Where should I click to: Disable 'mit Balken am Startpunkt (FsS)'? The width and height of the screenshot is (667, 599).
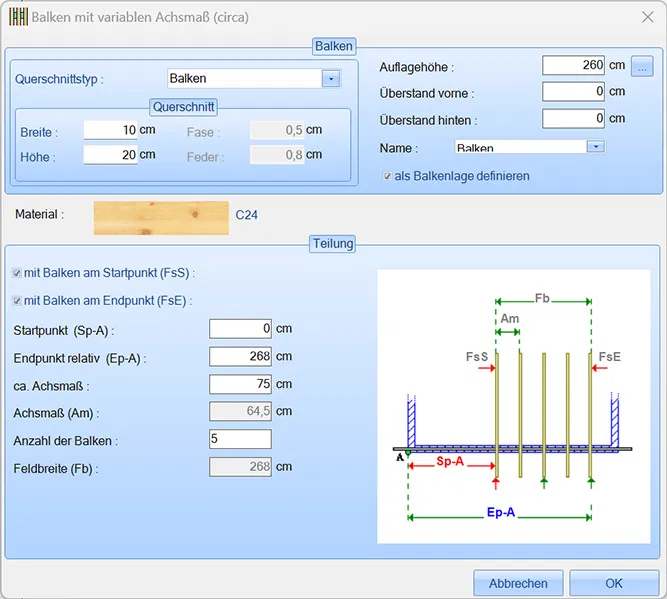click(17, 273)
